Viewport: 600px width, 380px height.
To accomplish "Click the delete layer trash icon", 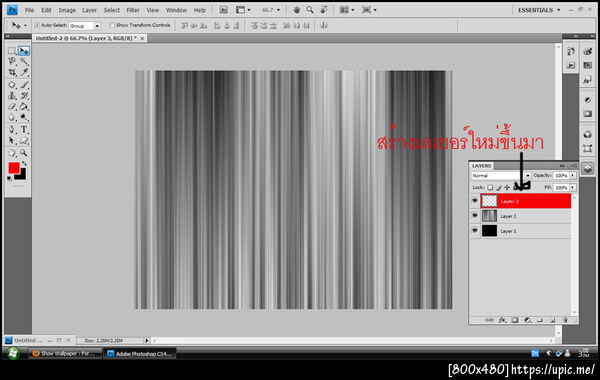I will click(565, 320).
